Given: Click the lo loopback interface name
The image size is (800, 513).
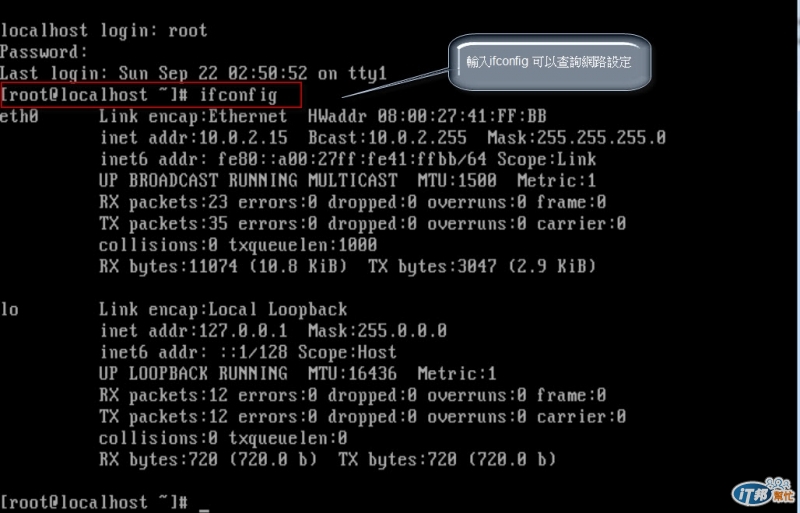Looking at the screenshot, I should [x=10, y=309].
